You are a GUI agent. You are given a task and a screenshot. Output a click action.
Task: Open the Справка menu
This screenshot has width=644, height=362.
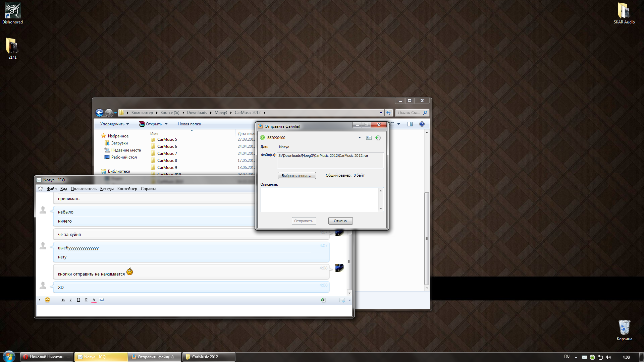pos(148,189)
